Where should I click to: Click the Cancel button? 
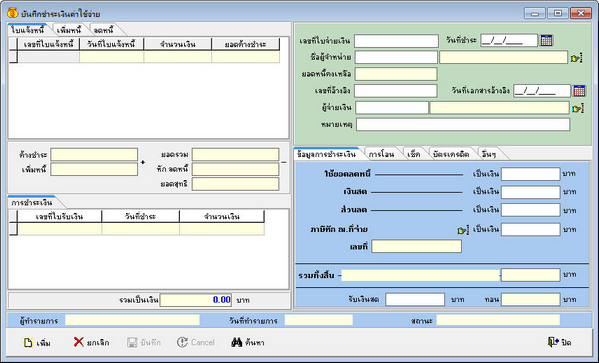point(196,342)
